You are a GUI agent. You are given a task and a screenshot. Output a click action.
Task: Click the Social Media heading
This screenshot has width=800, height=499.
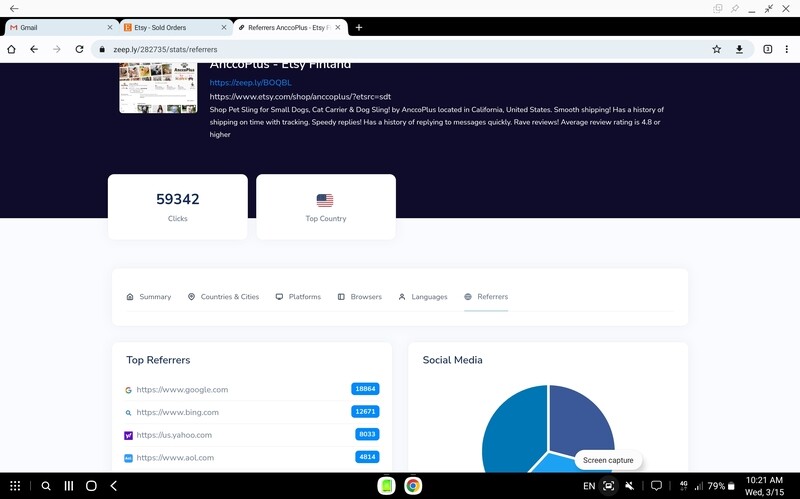click(x=453, y=360)
